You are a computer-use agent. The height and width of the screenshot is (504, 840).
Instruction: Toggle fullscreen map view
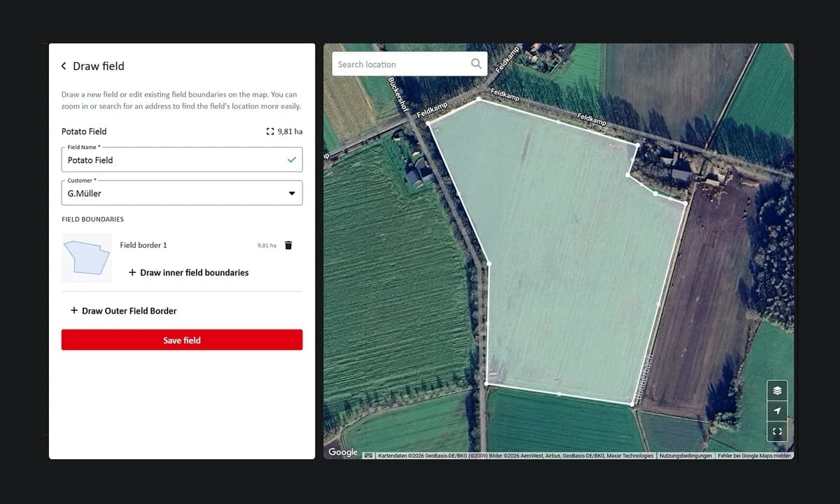coord(777,432)
